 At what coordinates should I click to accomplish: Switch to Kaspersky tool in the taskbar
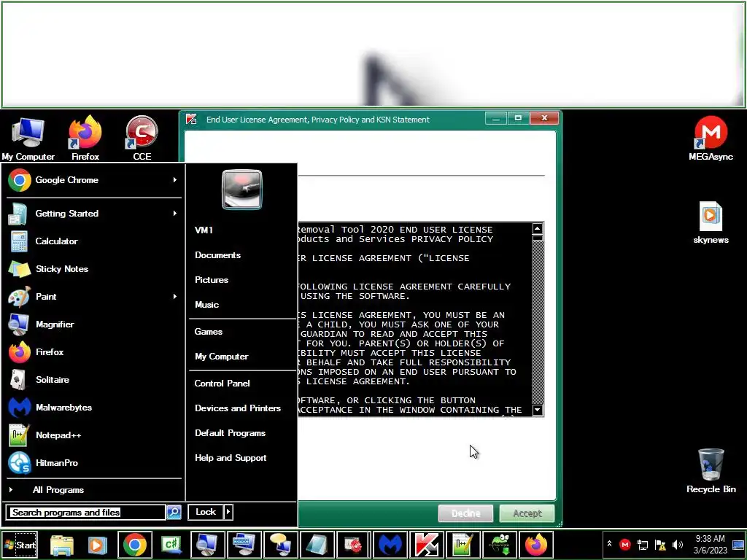tap(426, 545)
